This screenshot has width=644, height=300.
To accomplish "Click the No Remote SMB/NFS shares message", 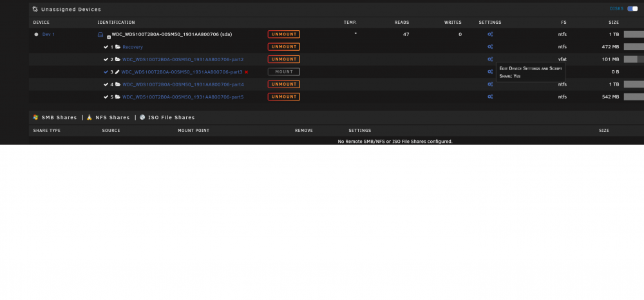I will pos(395,141).
